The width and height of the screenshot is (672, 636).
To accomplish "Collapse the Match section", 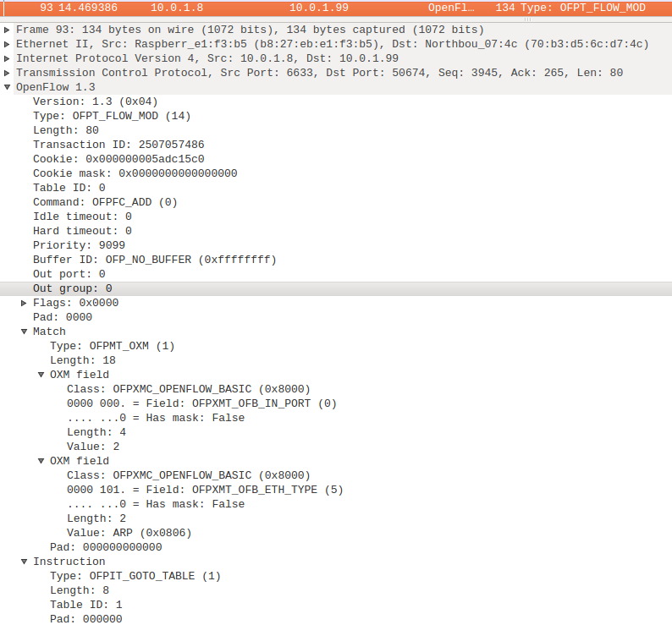I will 25,332.
